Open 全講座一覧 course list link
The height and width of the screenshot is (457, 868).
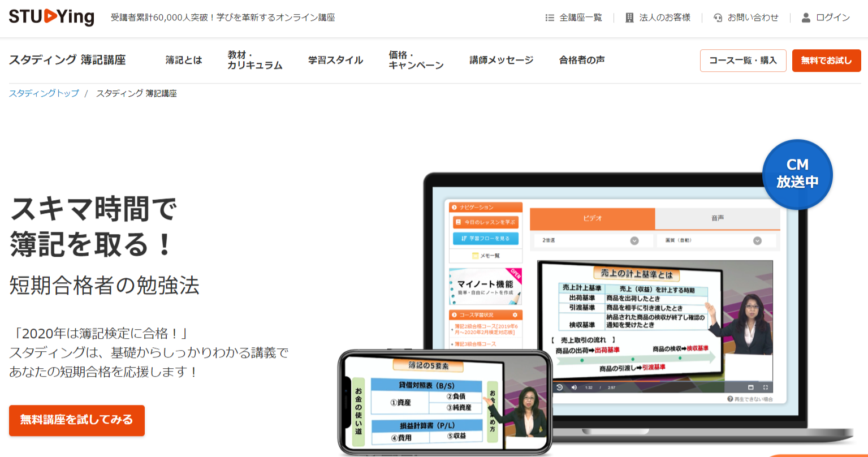pyautogui.click(x=581, y=18)
